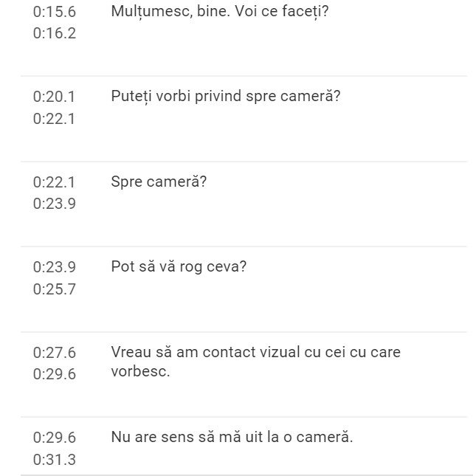Click the 0:31.3 end timestamp
473x476 pixels.
click(55, 460)
